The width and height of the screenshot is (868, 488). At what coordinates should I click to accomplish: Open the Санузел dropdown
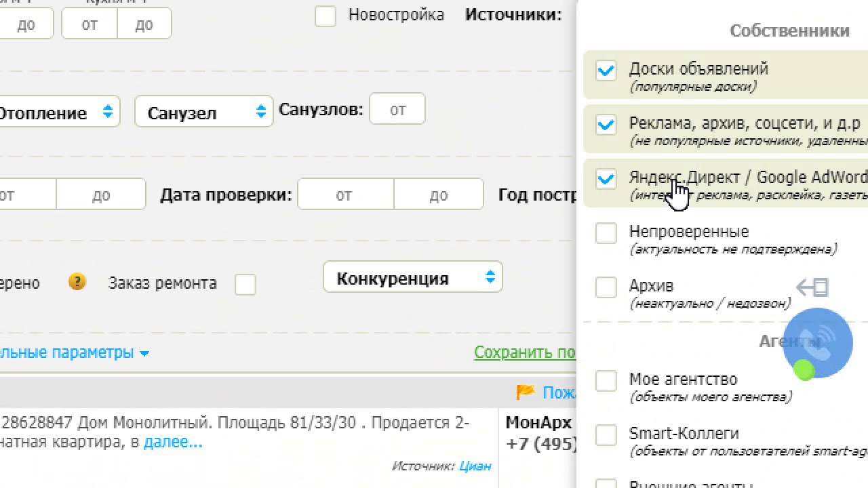(x=203, y=113)
